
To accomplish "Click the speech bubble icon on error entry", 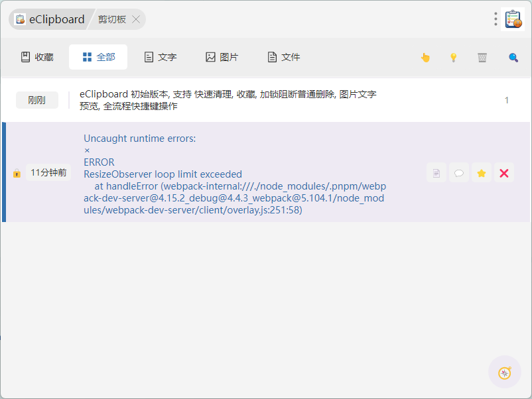I will pyautogui.click(x=458, y=173).
